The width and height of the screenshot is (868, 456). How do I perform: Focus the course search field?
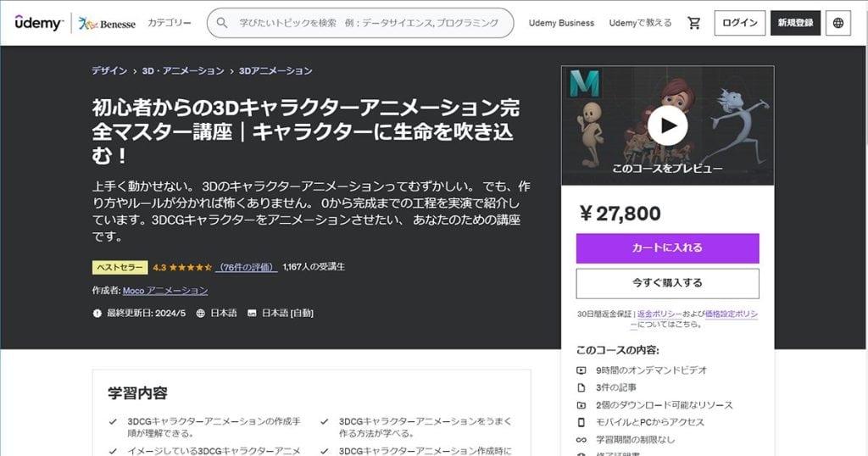click(x=360, y=23)
